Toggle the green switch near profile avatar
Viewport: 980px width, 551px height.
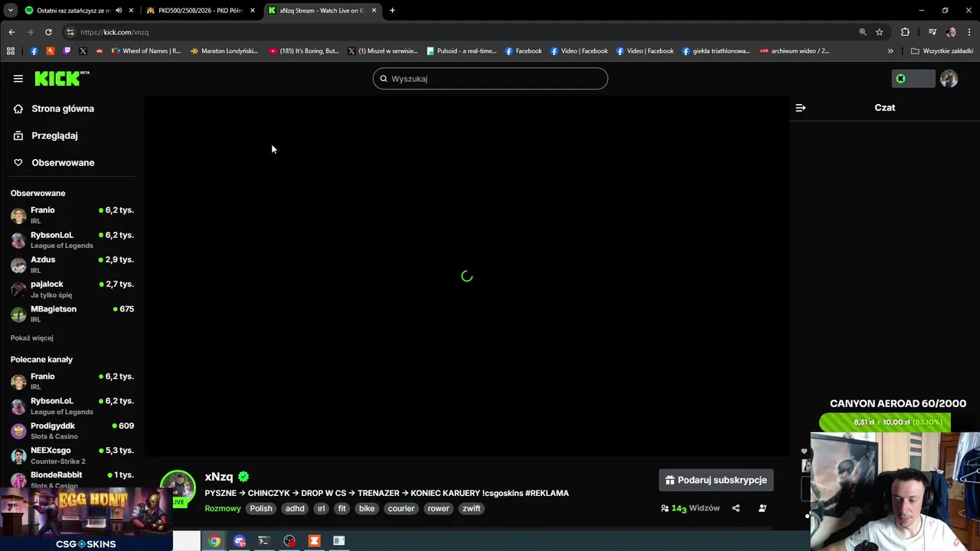click(913, 78)
